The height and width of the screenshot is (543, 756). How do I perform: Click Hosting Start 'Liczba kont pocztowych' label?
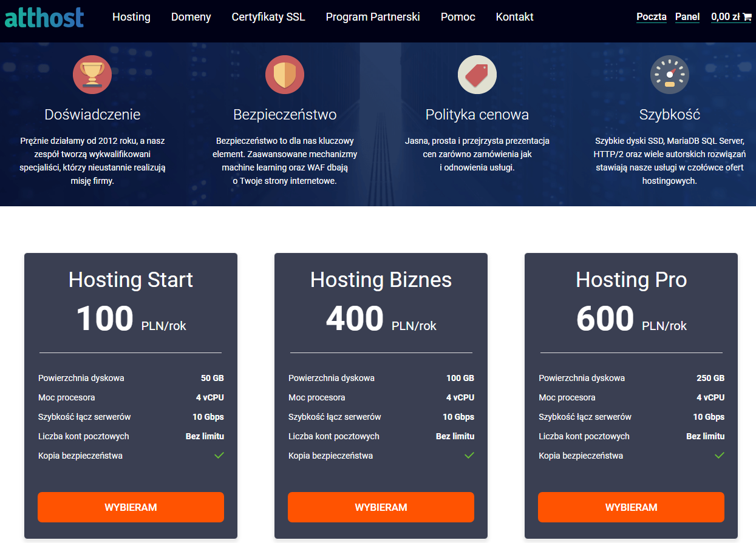click(x=84, y=436)
